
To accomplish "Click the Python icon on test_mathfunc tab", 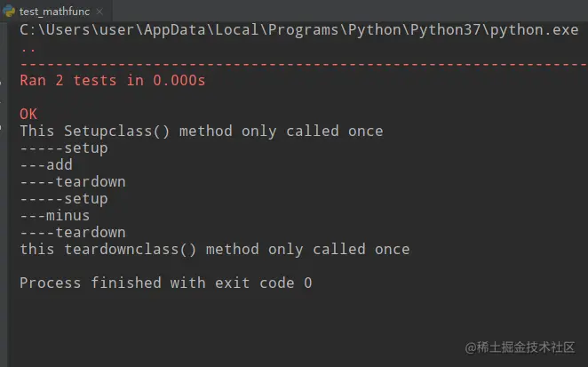I will 10,11.
